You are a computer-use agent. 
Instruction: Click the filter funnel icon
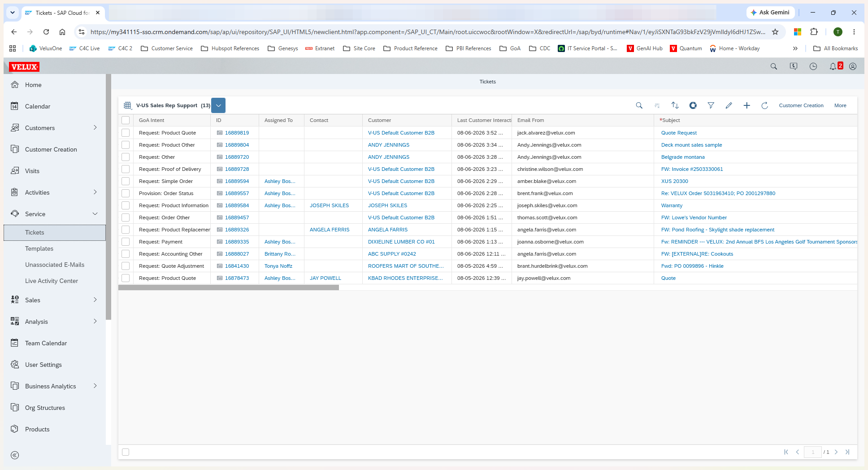coord(711,105)
